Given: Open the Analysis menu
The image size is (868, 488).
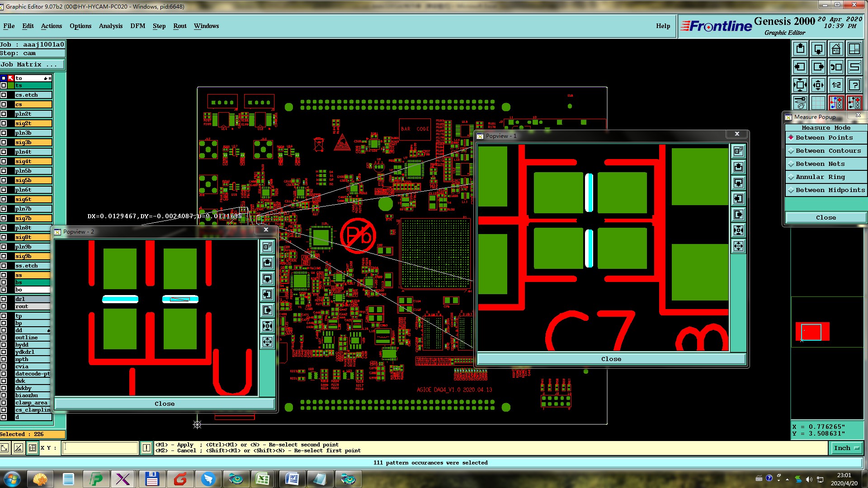Looking at the screenshot, I should [x=110, y=26].
